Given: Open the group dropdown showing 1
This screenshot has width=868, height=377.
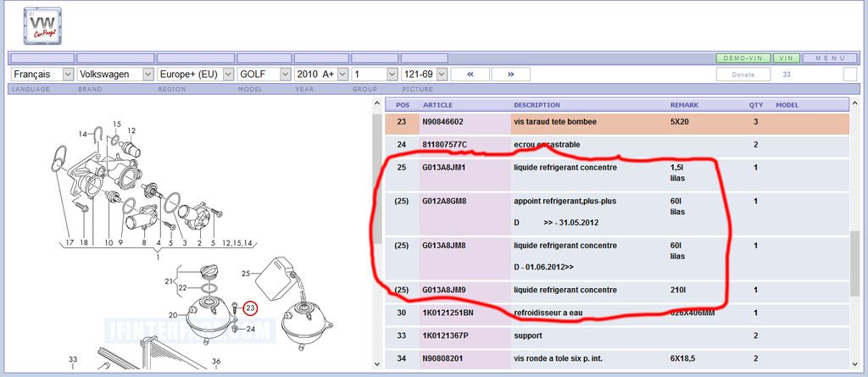Looking at the screenshot, I should pyautogui.click(x=374, y=75).
